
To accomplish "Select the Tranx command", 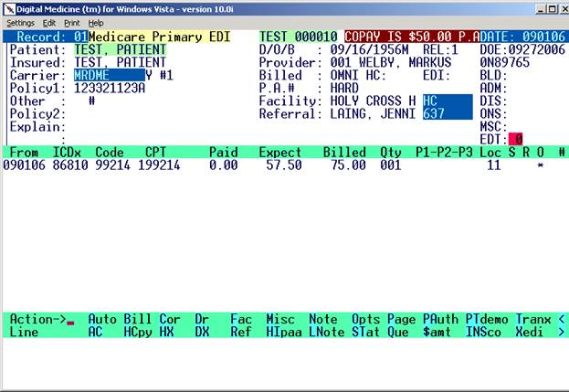I will pos(533,319).
